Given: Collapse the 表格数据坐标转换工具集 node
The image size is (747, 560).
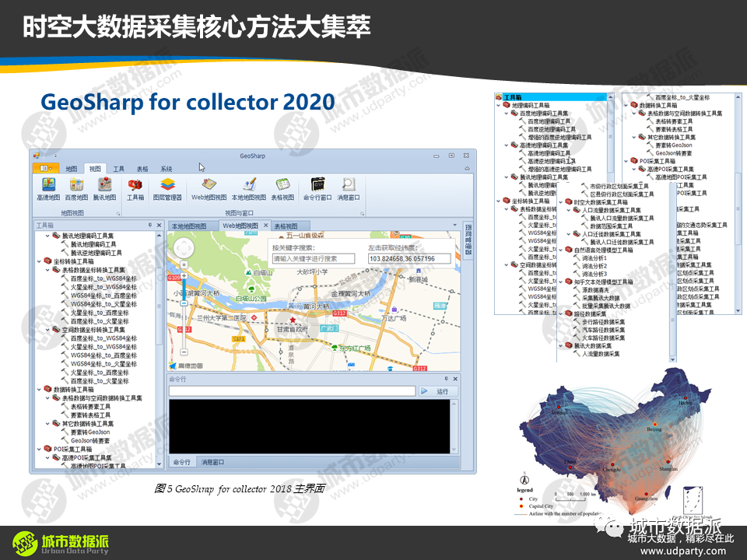Looking at the screenshot, I should pos(47,270).
